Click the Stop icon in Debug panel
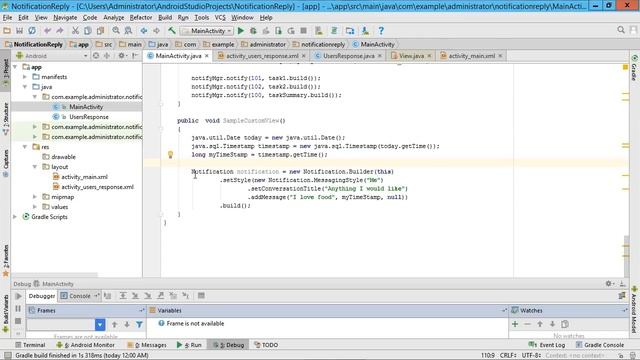This screenshot has width=640, height=360. tap(18, 321)
